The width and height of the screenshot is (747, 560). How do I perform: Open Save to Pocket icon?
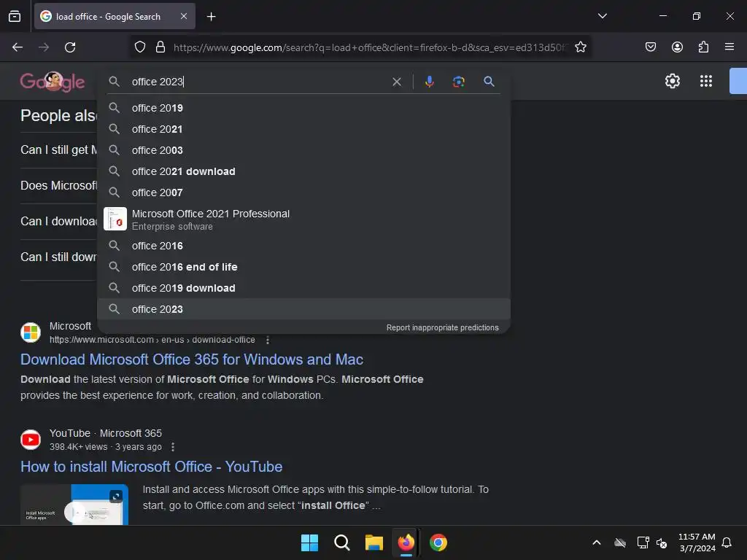click(x=650, y=47)
